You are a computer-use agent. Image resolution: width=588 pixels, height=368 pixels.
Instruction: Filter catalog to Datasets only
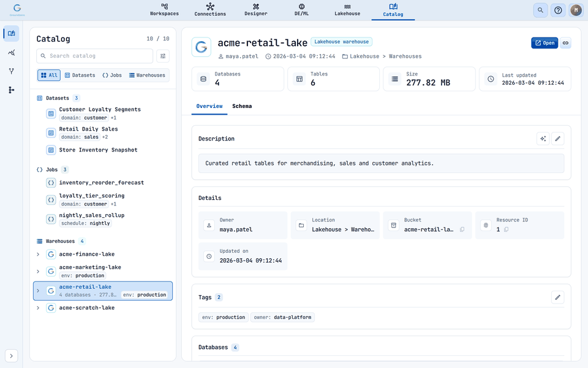80,75
